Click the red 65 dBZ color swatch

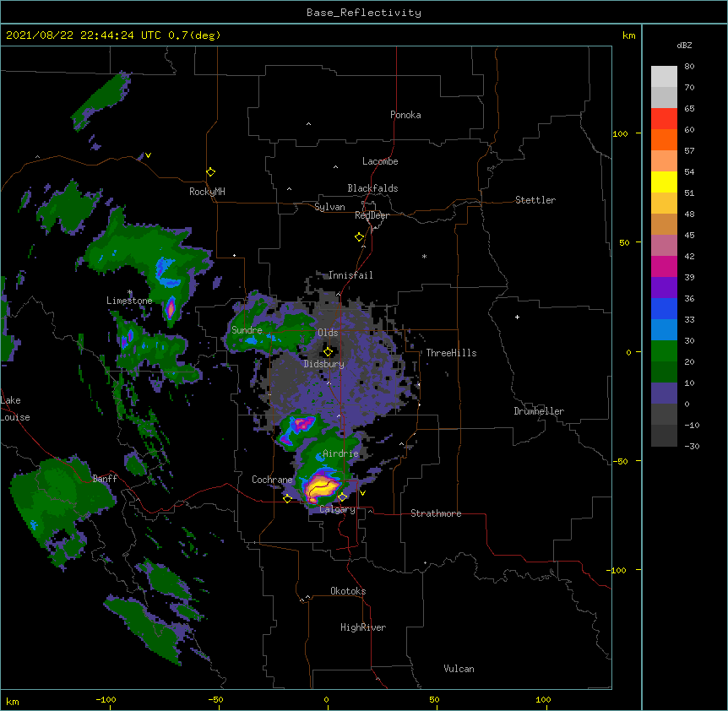coord(664,119)
